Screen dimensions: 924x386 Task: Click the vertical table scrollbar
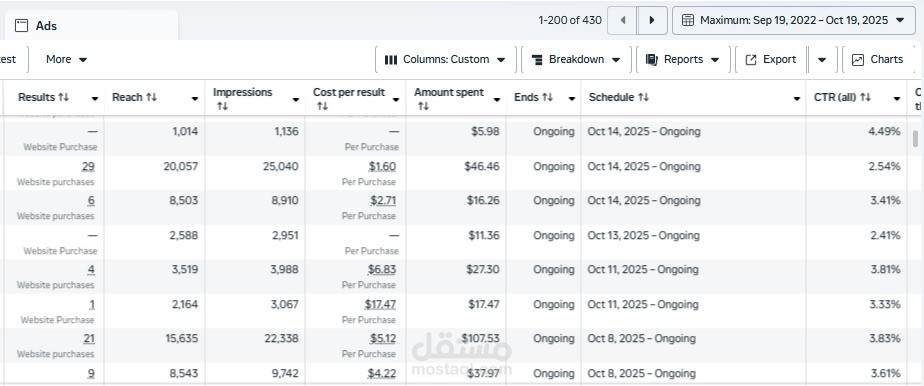915,138
